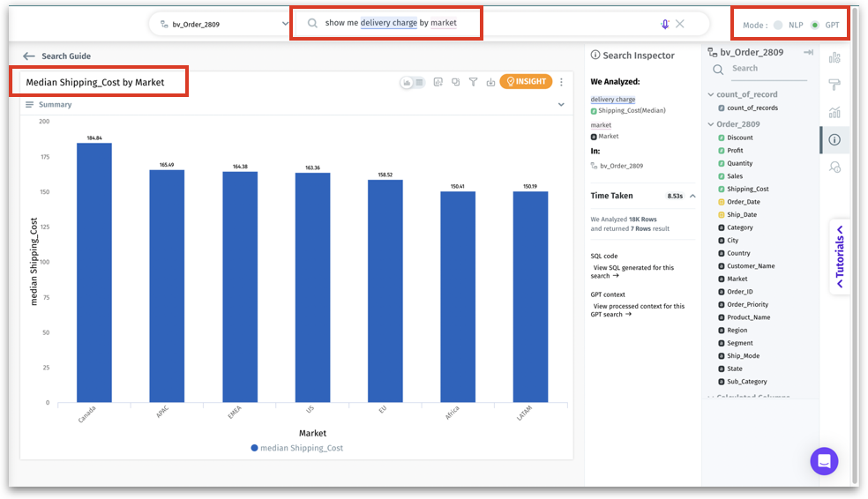This screenshot has height=499, width=868.
Task: Click the column Search field in dataset panel
Action: [x=763, y=69]
